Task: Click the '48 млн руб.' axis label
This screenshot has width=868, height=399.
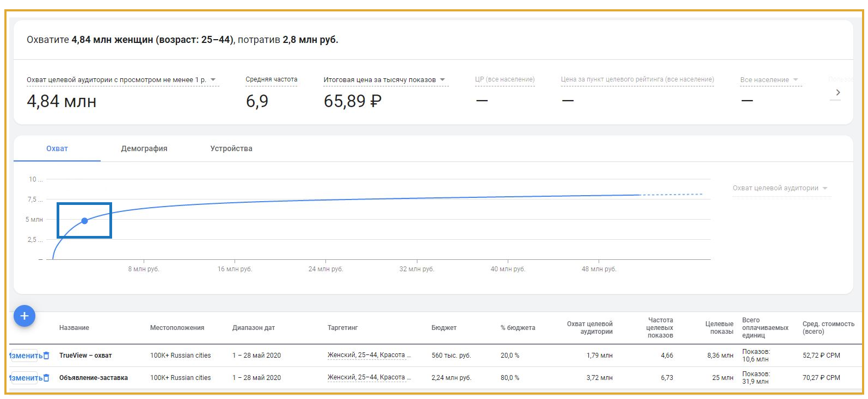Action: 599,269
